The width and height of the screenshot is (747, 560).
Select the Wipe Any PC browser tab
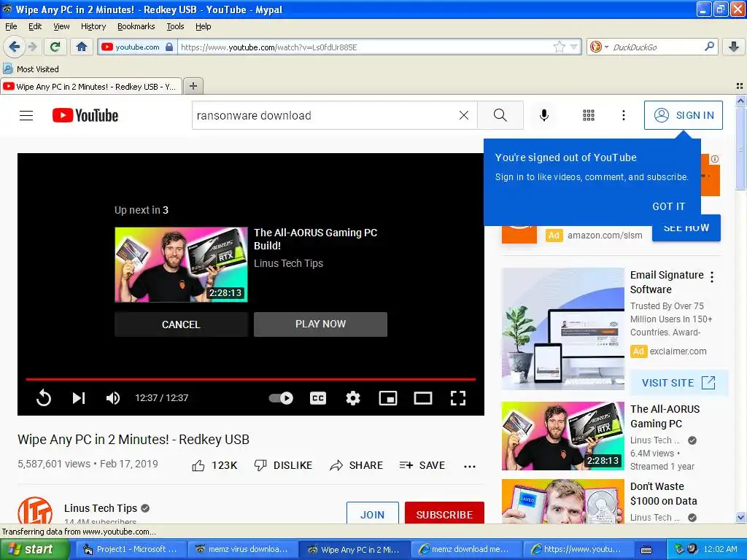click(x=91, y=87)
